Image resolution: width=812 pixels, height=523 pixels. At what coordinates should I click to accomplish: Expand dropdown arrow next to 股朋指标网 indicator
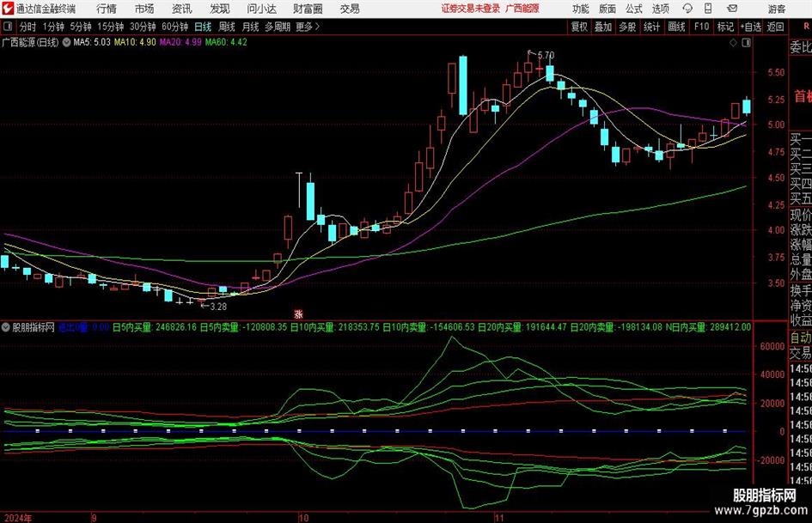pos(6,327)
